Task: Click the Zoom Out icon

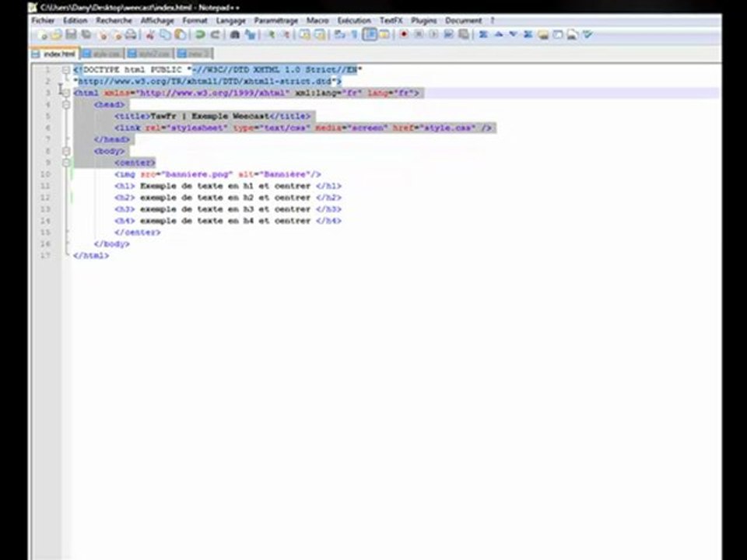Action: point(286,35)
